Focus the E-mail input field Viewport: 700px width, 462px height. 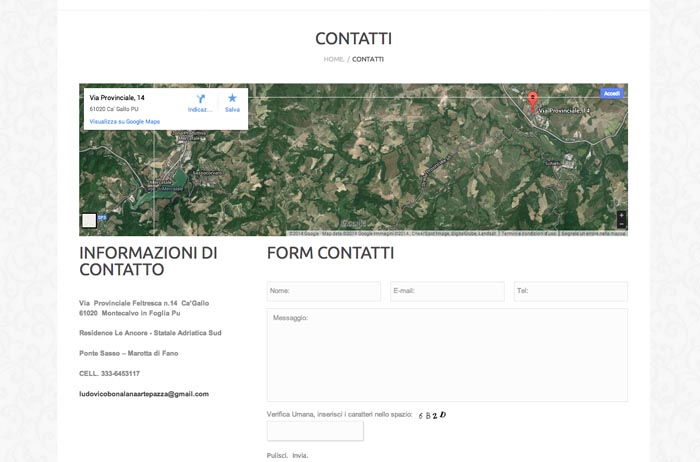tap(447, 291)
